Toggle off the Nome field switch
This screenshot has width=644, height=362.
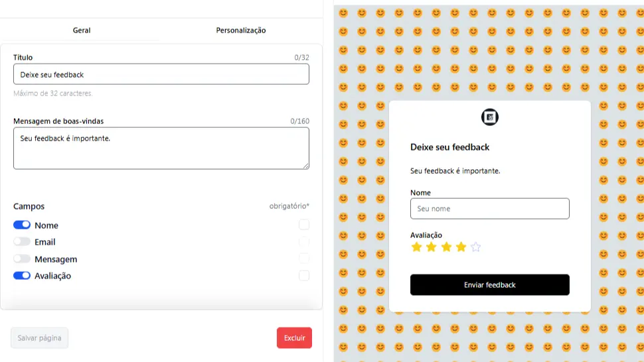coord(22,225)
